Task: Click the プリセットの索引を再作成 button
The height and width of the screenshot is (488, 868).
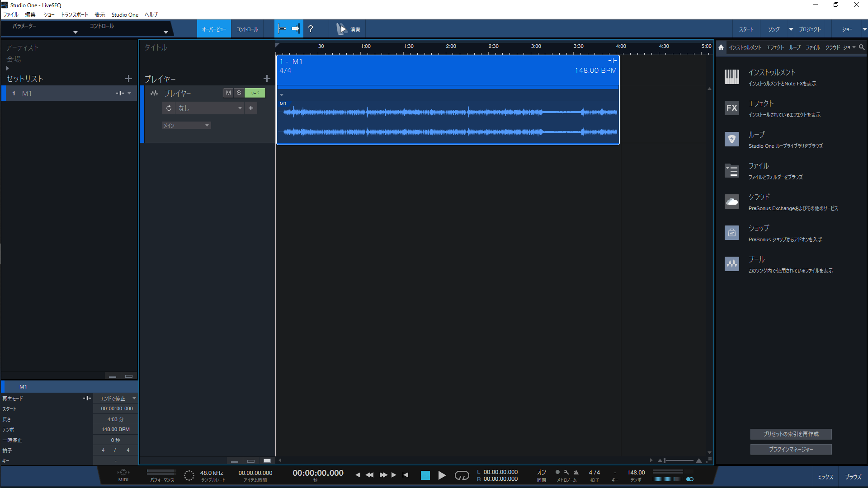Action: click(791, 434)
